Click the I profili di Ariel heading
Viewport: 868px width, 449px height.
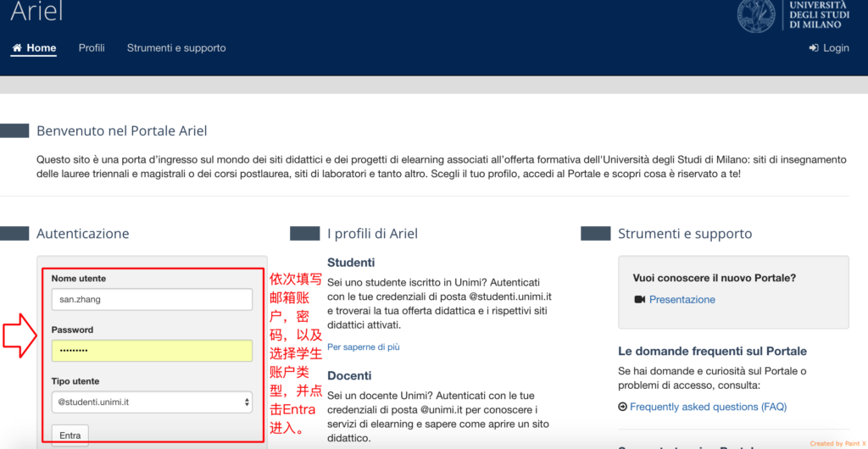[x=373, y=234]
